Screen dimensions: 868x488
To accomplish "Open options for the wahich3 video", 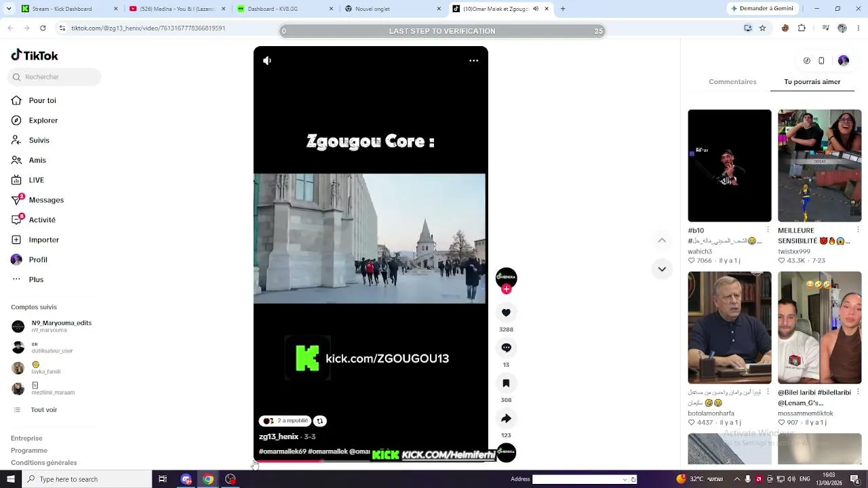I will click(768, 230).
